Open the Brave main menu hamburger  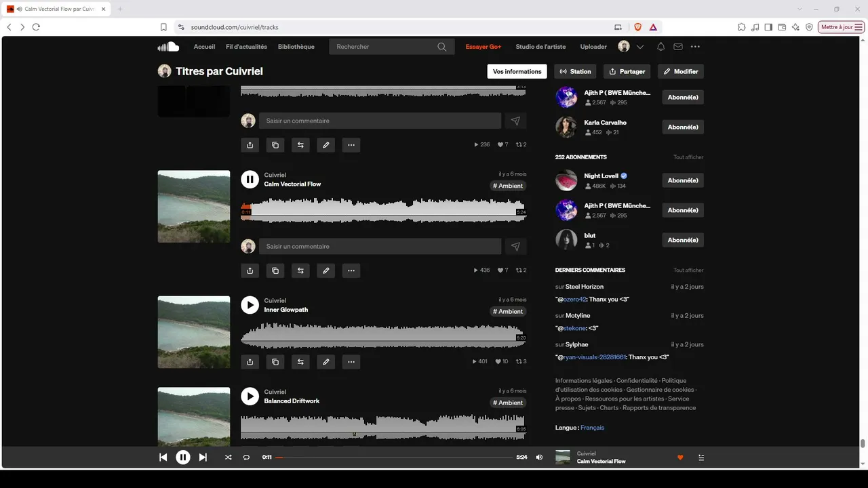[x=859, y=27]
